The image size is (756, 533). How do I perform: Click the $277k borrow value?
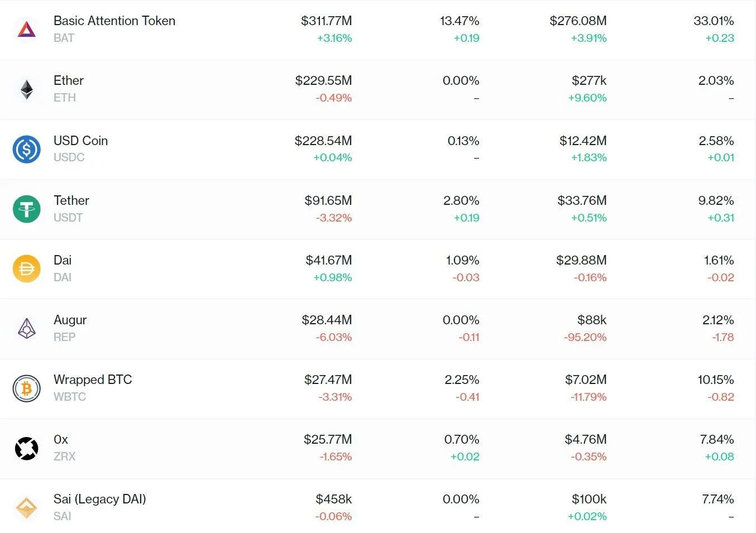(x=589, y=80)
